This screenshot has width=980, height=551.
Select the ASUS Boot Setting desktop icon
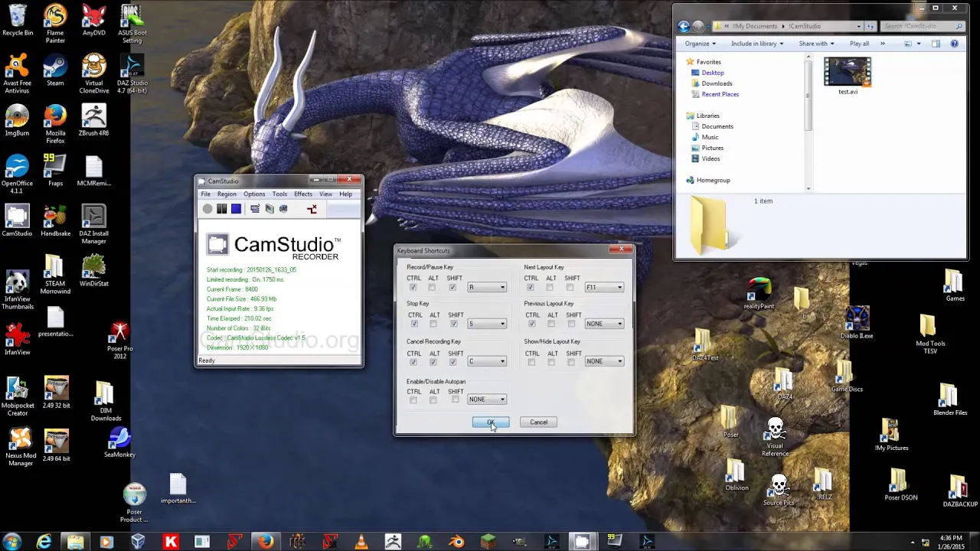132,24
